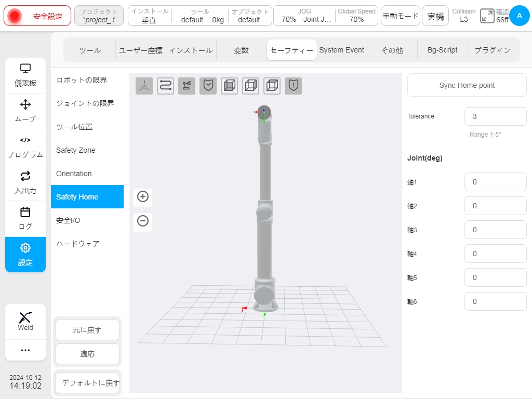Select the front-face shaded cube view
The image size is (532, 399).
pyautogui.click(x=229, y=86)
